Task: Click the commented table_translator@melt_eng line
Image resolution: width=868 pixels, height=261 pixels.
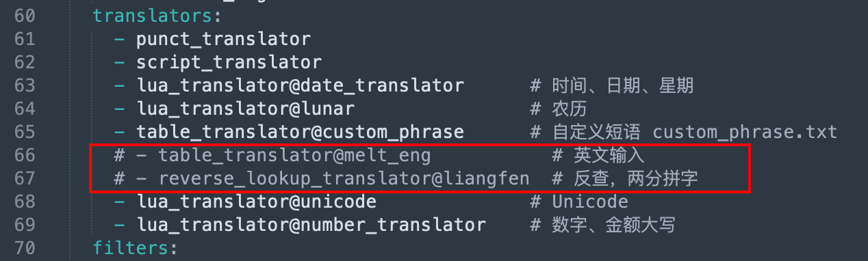Action: point(272,155)
